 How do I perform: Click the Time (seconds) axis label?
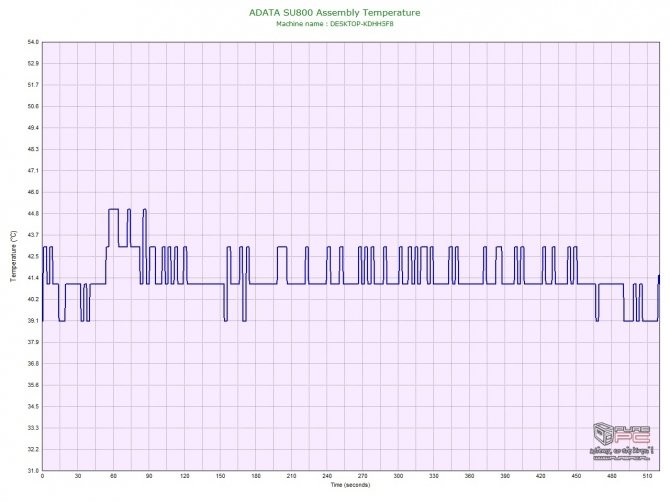[x=350, y=485]
